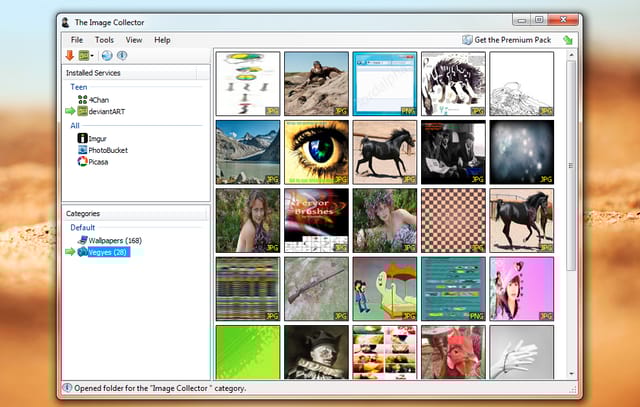The width and height of the screenshot is (640, 407).
Task: Open the colorful discs thumbnail in first row
Action: click(x=248, y=84)
